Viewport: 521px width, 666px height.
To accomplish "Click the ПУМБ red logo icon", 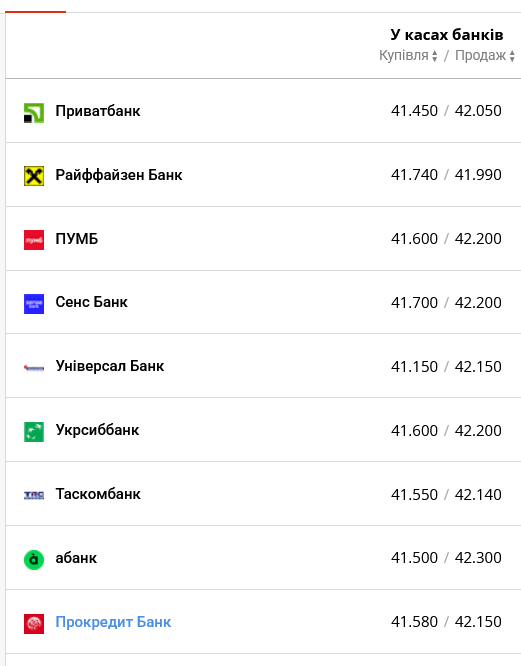I will point(34,240).
